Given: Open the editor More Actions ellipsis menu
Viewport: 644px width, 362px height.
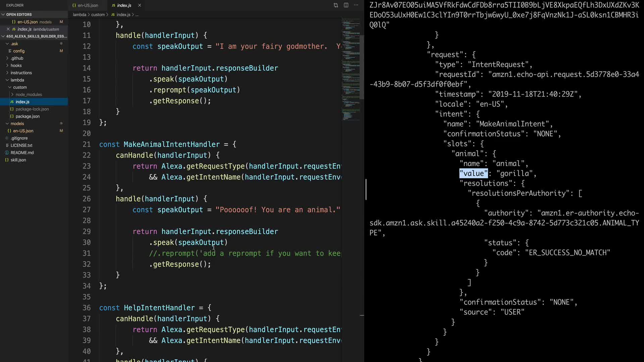Looking at the screenshot, I should [x=356, y=5].
